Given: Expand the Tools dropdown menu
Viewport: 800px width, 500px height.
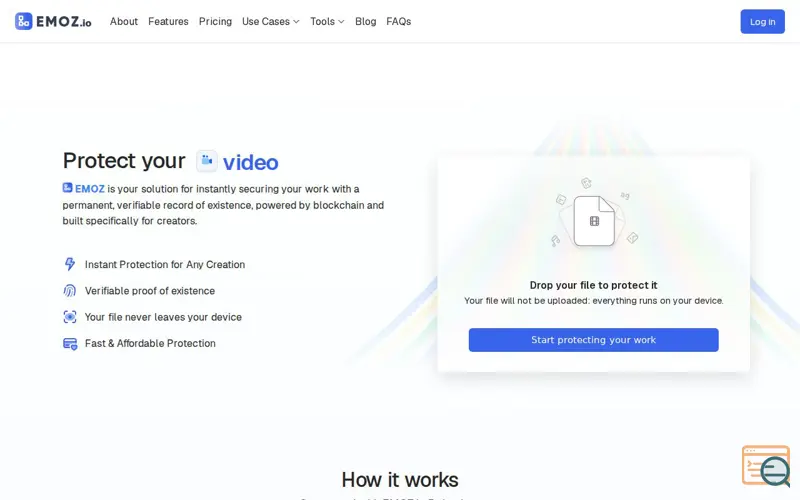Looking at the screenshot, I should point(327,21).
